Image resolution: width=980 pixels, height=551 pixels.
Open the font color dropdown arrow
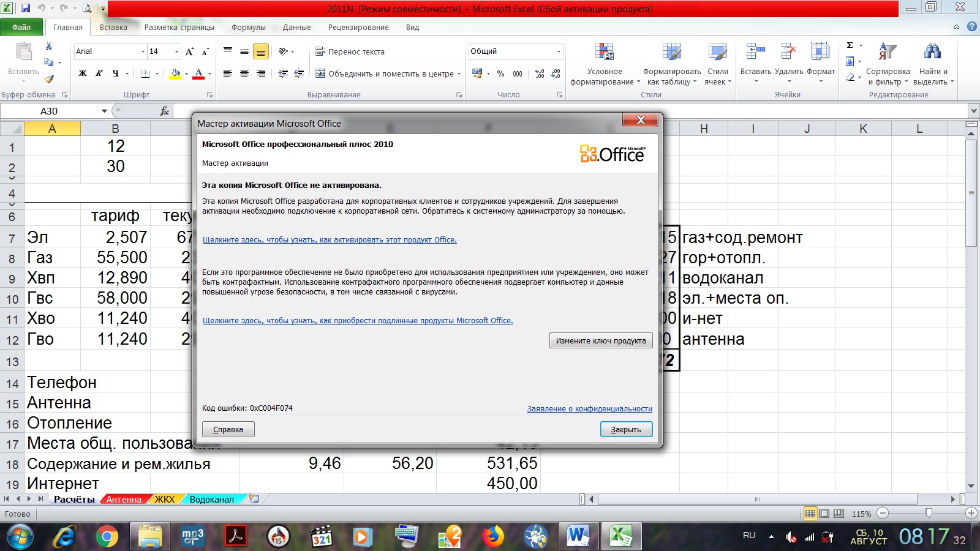(209, 74)
